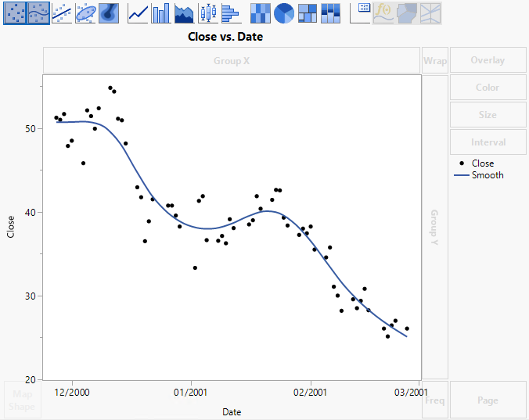This screenshot has height=420, width=529.
Task: Click the 30 value on Y axis
Action: (x=30, y=296)
